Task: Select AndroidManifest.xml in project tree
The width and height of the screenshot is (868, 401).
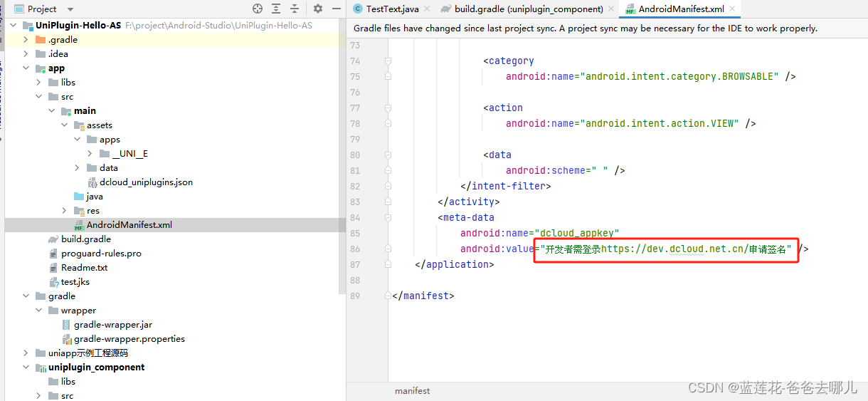Action: 129,225
